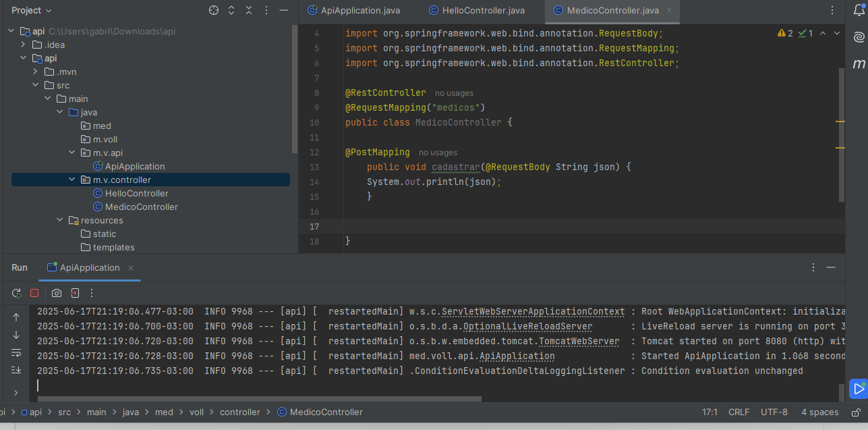Viewport: 868px width, 430px height.
Task: Select the static folder
Action: 98,234
